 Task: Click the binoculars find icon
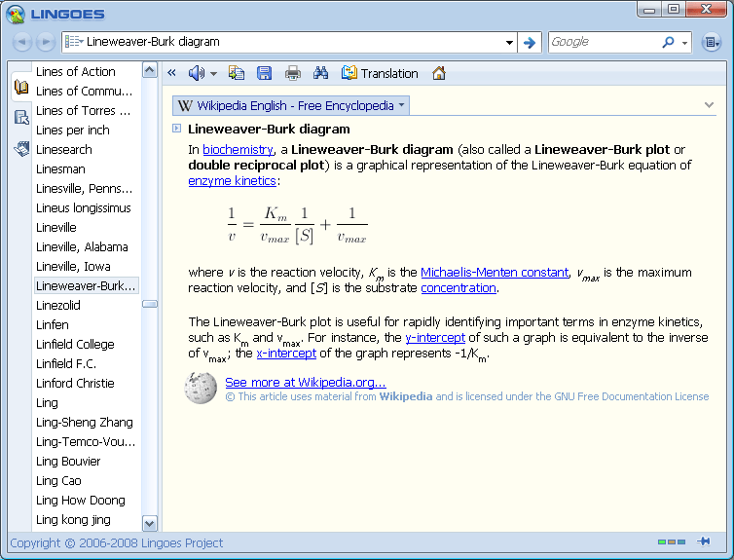click(x=320, y=73)
